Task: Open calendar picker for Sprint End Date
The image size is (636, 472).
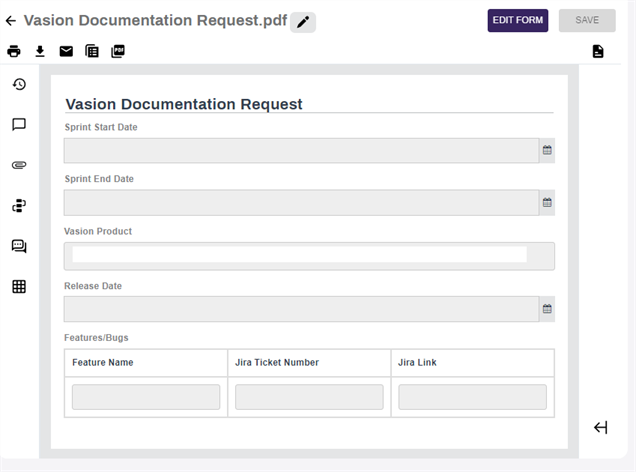Action: point(547,202)
